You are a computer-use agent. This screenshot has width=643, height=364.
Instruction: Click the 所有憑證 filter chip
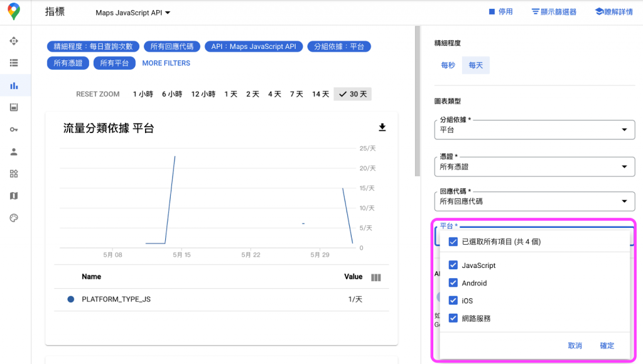68,63
